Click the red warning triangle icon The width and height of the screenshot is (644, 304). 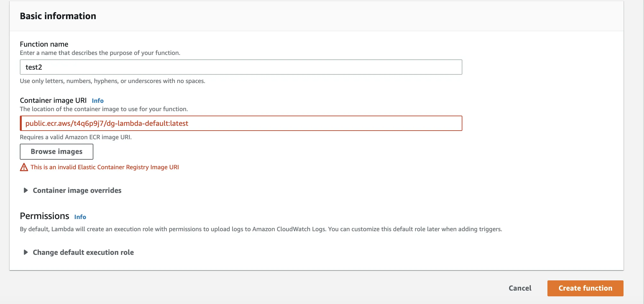pos(24,167)
